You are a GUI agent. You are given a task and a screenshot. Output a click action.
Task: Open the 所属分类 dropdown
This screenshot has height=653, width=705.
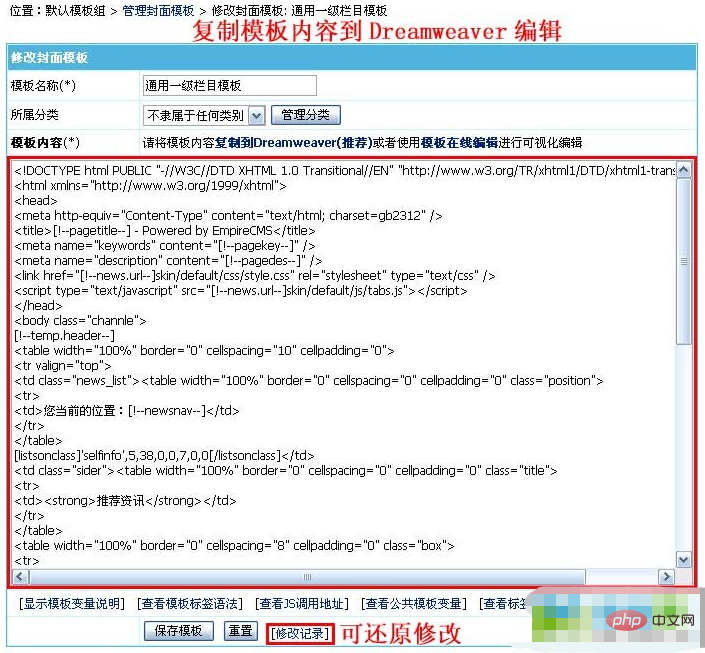[x=204, y=115]
